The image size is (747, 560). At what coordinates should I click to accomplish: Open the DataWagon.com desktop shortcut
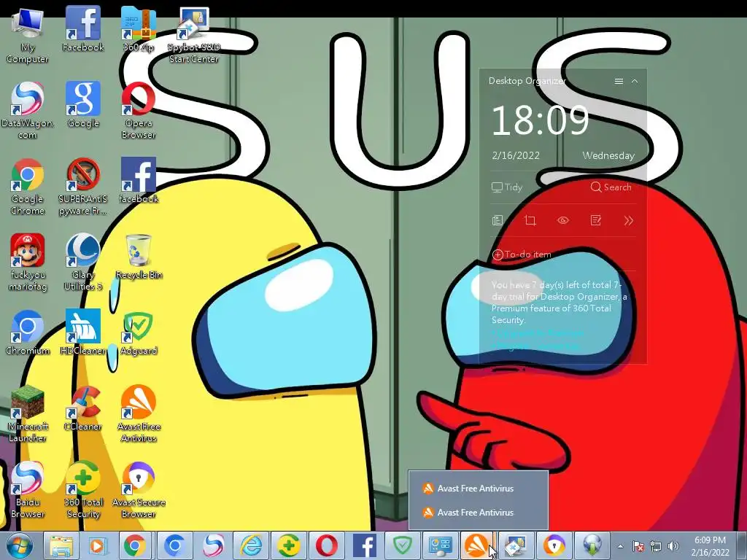27,111
